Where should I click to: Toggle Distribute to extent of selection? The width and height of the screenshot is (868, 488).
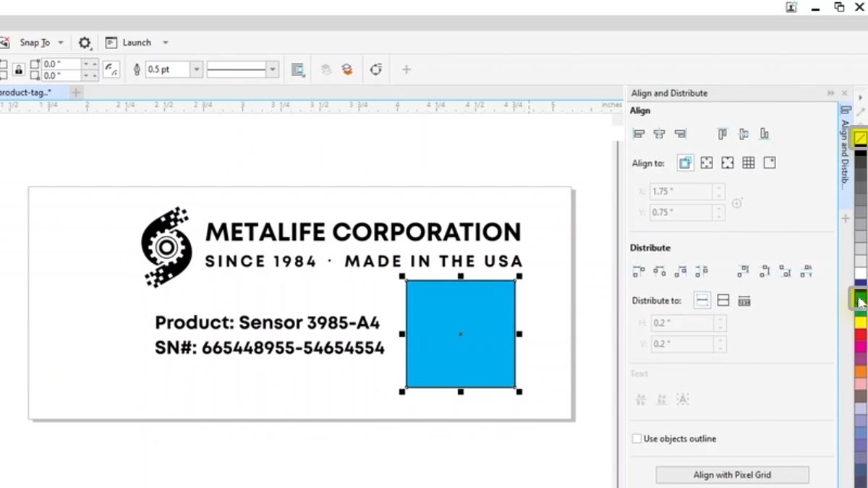pyautogui.click(x=702, y=301)
